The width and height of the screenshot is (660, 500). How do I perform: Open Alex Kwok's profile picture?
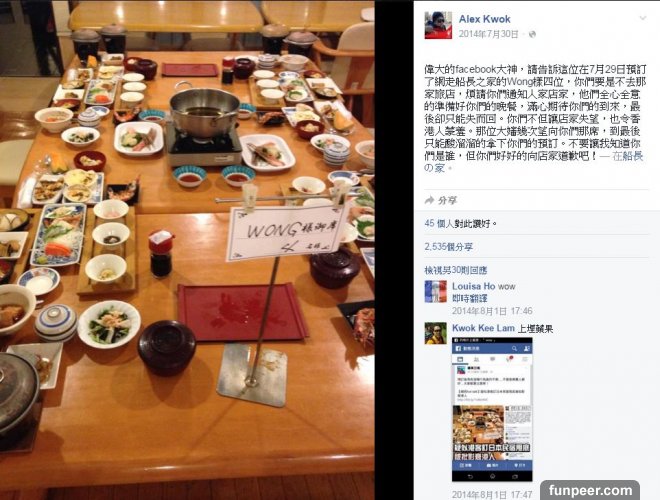(x=438, y=25)
